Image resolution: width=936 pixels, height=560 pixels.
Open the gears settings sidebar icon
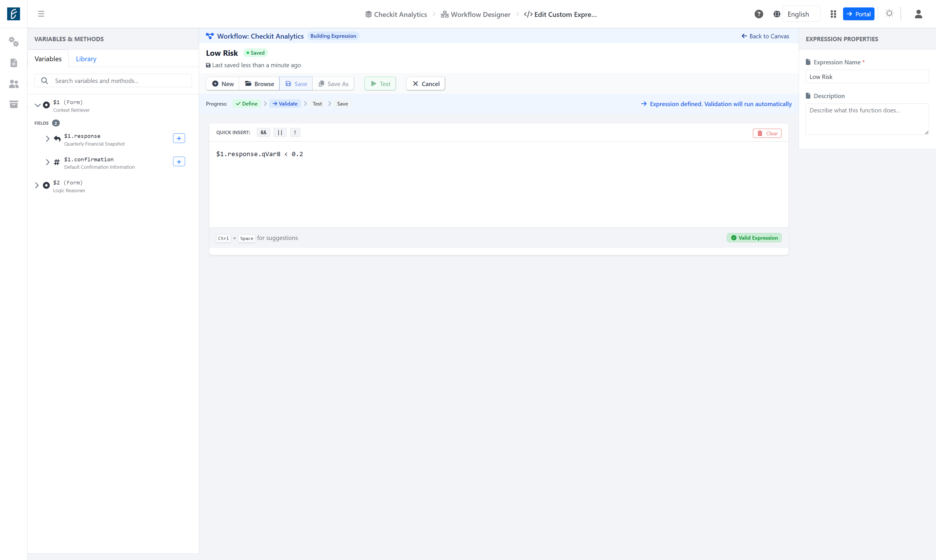point(13,41)
